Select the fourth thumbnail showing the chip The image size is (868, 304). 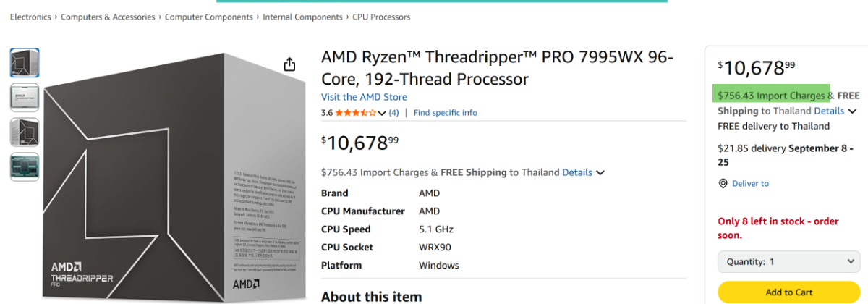pyautogui.click(x=25, y=166)
